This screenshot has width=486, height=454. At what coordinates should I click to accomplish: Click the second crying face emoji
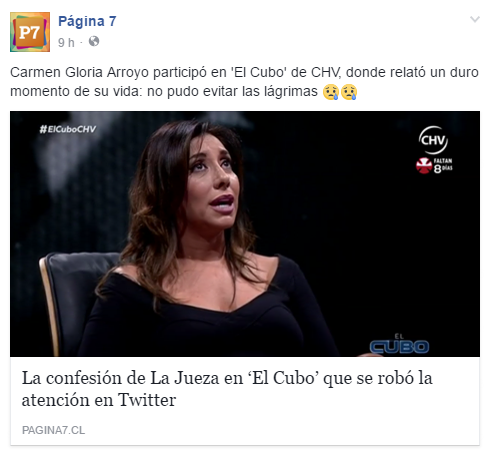349,92
